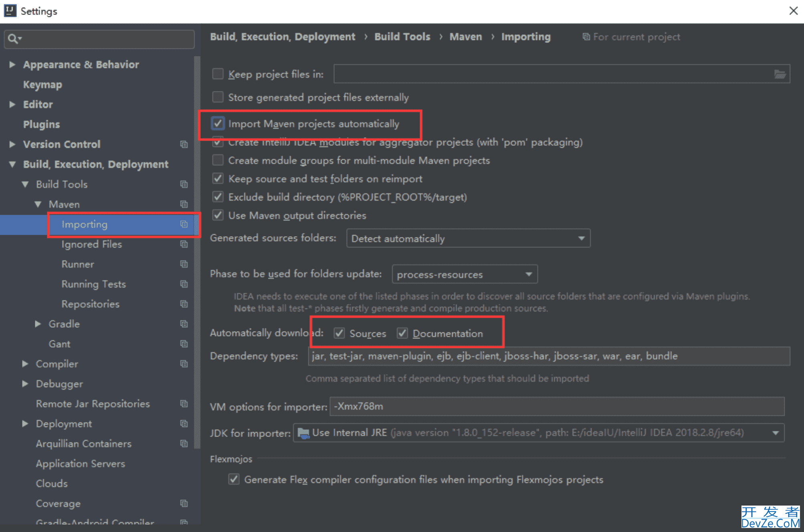This screenshot has height=532, width=804.
Task: Collapse the Build Tools node
Action: point(25,184)
